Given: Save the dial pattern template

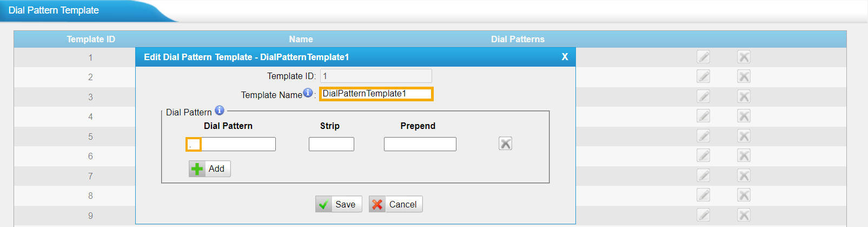Looking at the screenshot, I should (339, 204).
